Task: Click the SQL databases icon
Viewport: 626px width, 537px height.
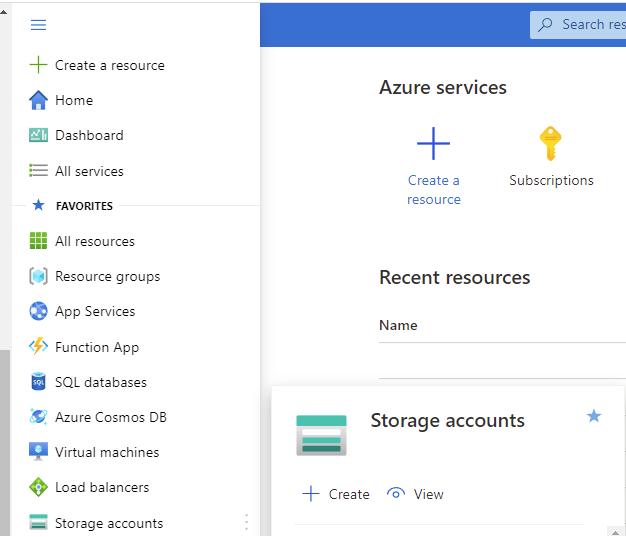Action: (x=38, y=382)
